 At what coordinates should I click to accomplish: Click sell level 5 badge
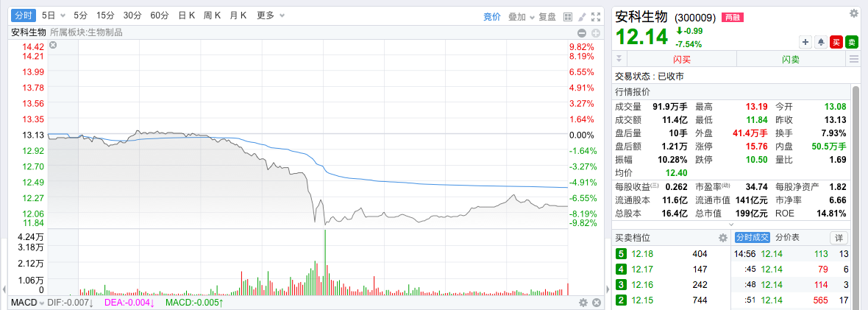(x=621, y=255)
